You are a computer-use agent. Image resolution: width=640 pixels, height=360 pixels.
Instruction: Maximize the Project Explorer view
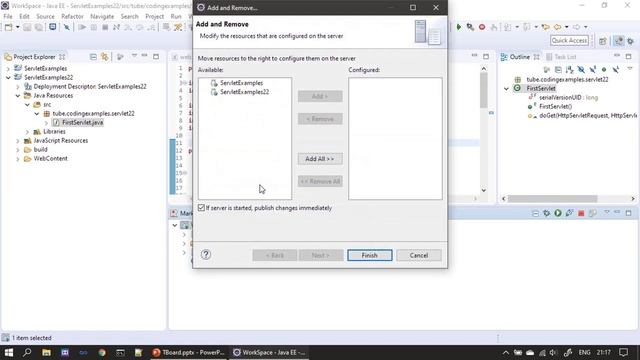[156, 56]
